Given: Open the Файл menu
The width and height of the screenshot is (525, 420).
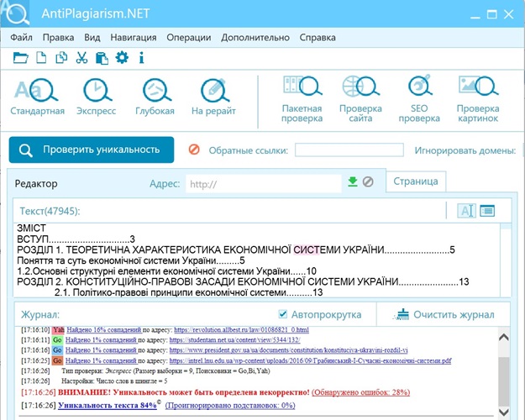Looking at the screenshot, I should pyautogui.click(x=22, y=37).
